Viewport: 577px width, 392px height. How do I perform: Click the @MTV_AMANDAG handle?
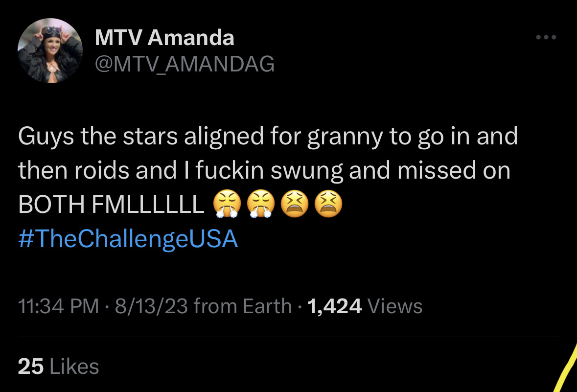click(x=185, y=64)
